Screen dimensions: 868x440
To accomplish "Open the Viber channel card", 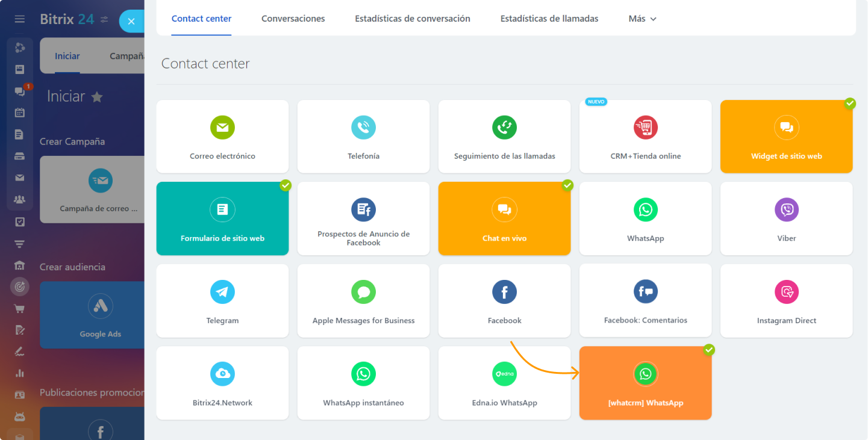I will 786,218.
